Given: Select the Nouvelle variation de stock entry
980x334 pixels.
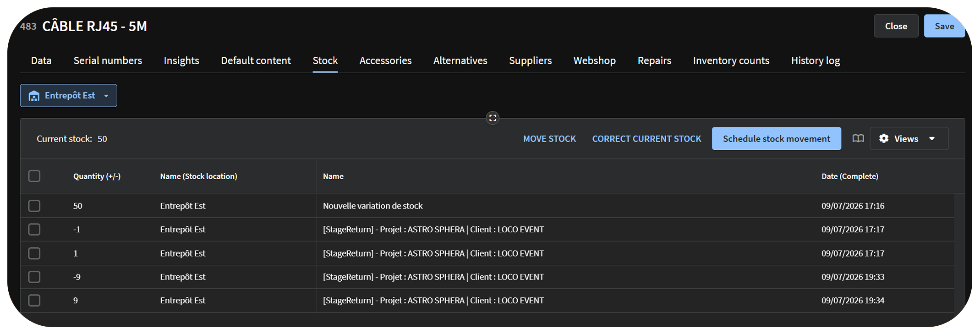Looking at the screenshot, I should 372,206.
